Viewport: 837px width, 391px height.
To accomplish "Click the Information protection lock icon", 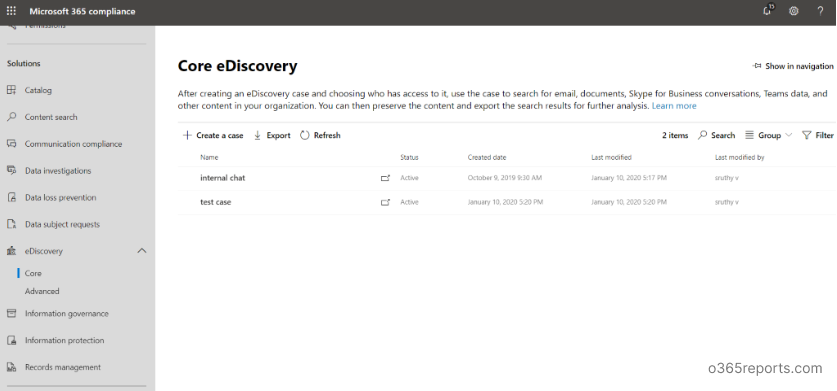I will tap(11, 340).
